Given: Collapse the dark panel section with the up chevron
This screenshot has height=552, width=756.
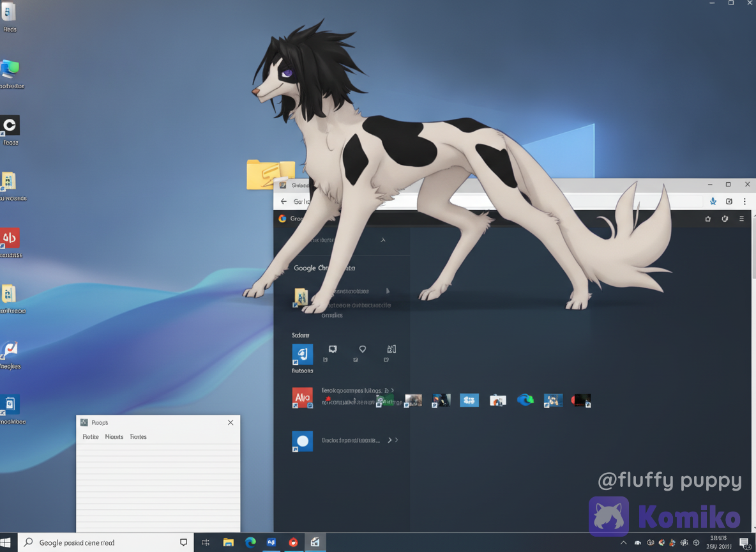Looking at the screenshot, I should (383, 240).
